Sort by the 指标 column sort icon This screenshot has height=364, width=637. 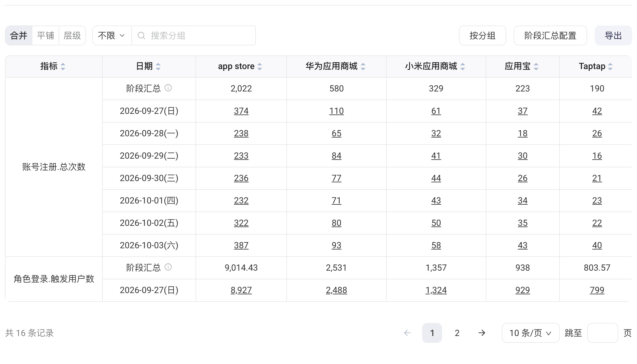tap(63, 66)
